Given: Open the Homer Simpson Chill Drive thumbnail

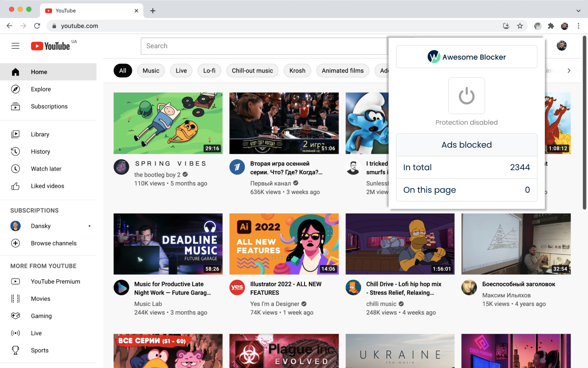Looking at the screenshot, I should pos(400,244).
